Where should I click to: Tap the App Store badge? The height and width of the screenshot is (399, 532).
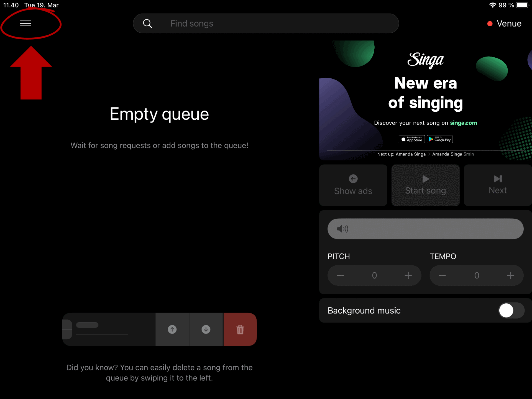point(411,139)
